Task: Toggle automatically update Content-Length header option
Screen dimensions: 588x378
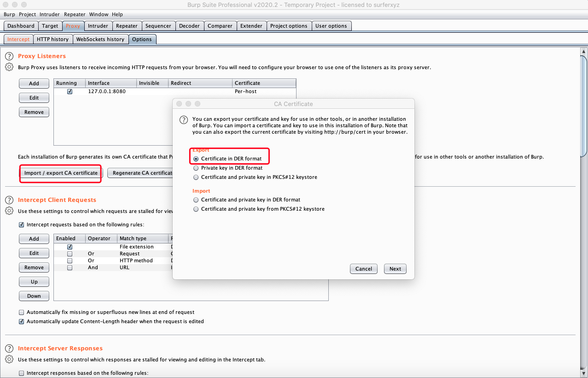Action: click(x=21, y=321)
